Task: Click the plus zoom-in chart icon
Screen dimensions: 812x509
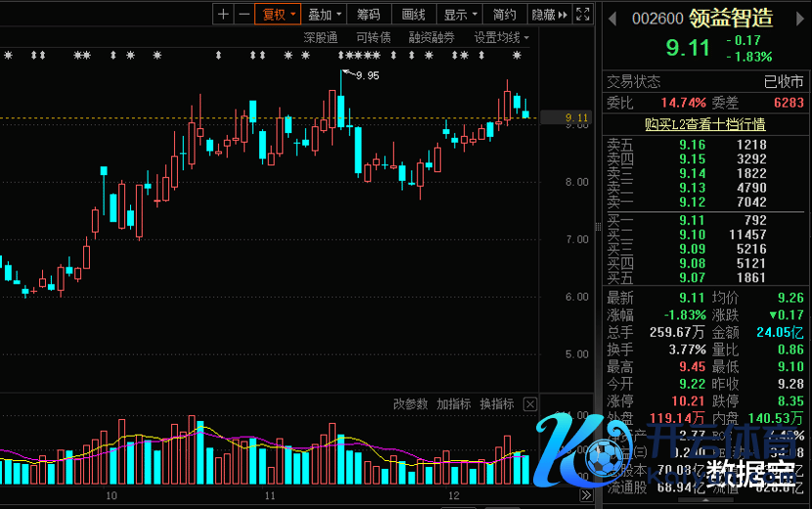Action: tap(224, 15)
